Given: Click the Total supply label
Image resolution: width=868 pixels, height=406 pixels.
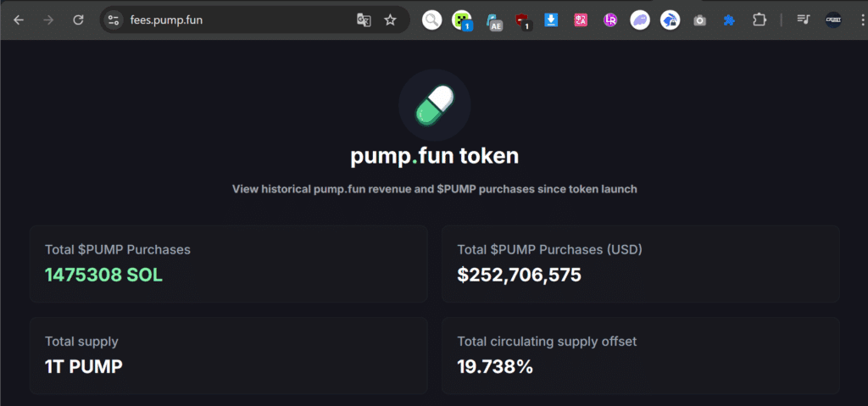Looking at the screenshot, I should click(81, 342).
